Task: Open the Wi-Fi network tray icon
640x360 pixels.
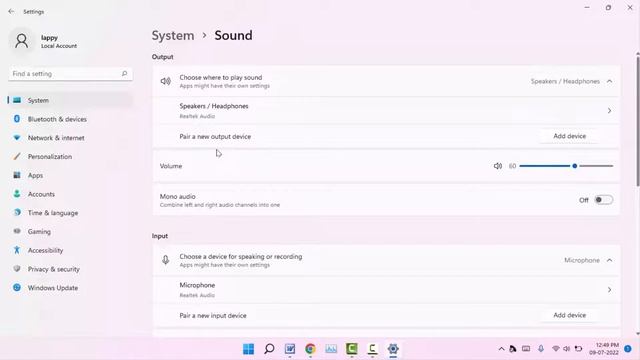Action: (x=555, y=349)
